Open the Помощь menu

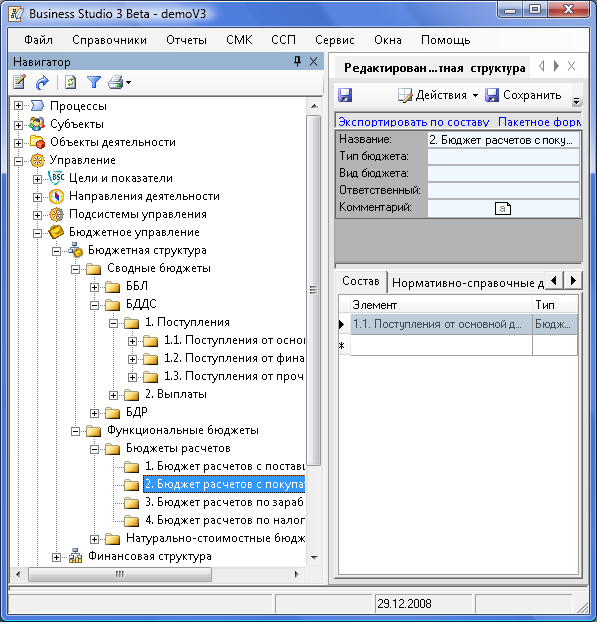(x=446, y=40)
